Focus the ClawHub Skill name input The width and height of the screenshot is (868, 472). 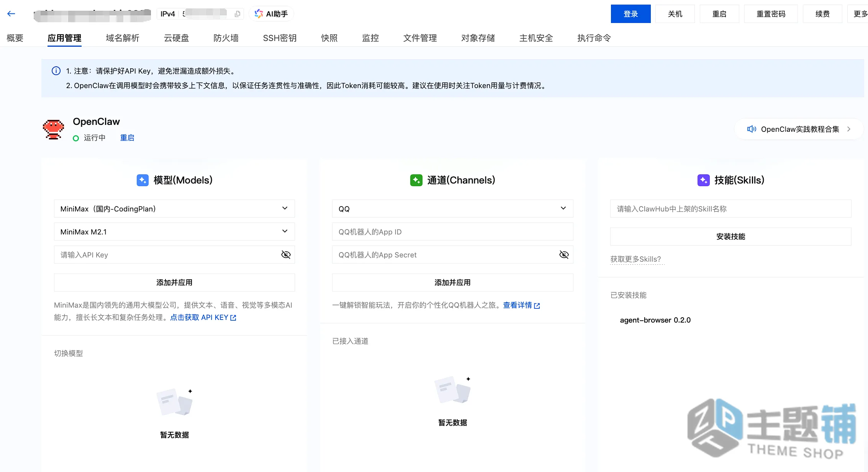pyautogui.click(x=730, y=209)
